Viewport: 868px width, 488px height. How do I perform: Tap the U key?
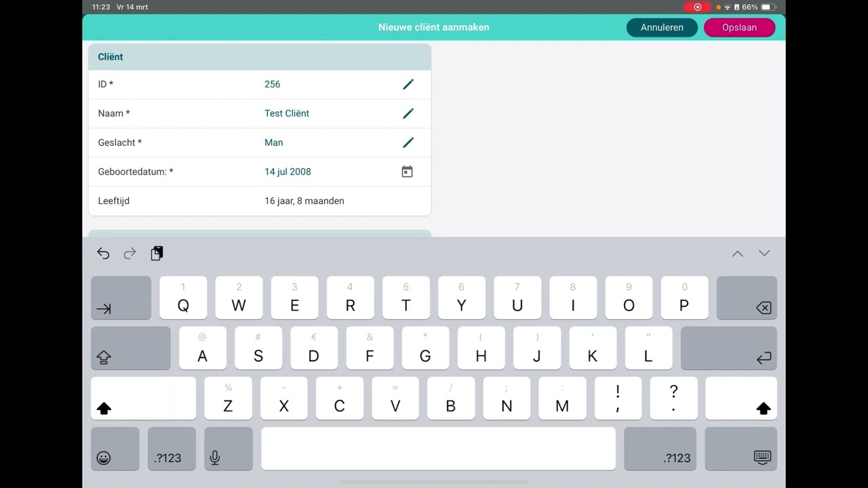517,298
